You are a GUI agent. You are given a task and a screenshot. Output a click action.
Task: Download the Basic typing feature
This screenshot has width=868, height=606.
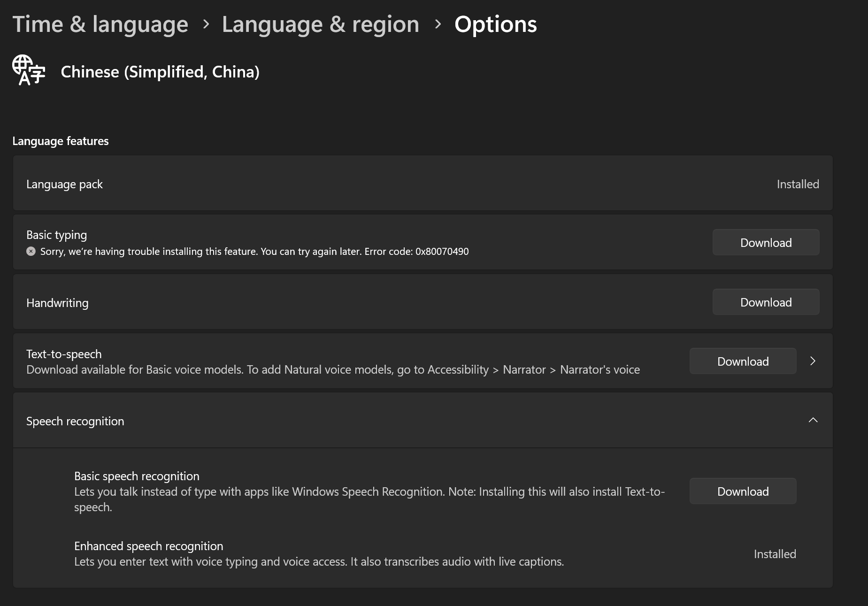click(766, 243)
